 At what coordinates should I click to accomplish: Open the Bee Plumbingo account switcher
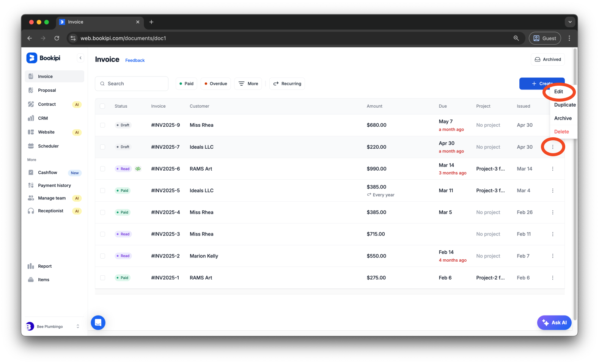[53, 326]
